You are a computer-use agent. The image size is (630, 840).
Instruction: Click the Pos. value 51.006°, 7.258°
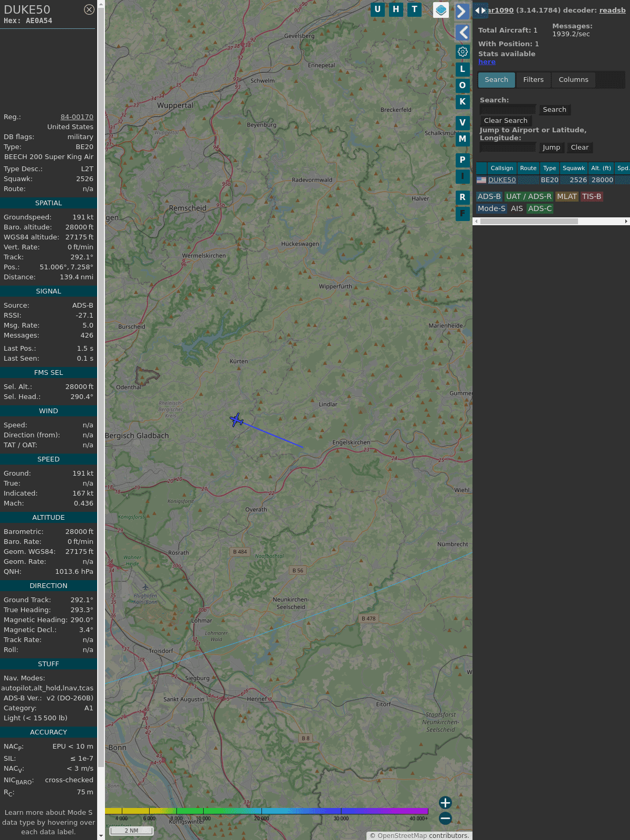tap(67, 267)
